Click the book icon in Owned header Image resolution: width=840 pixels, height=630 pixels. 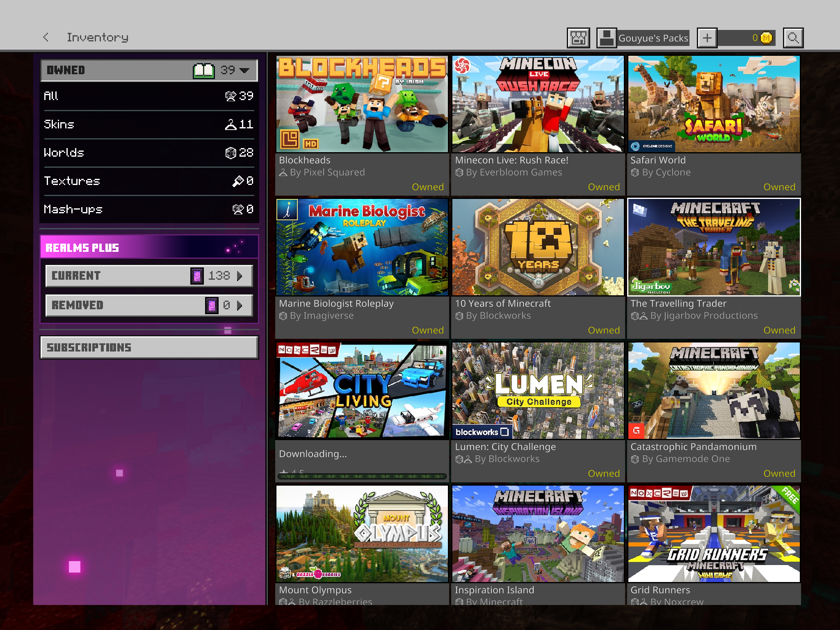[x=203, y=71]
